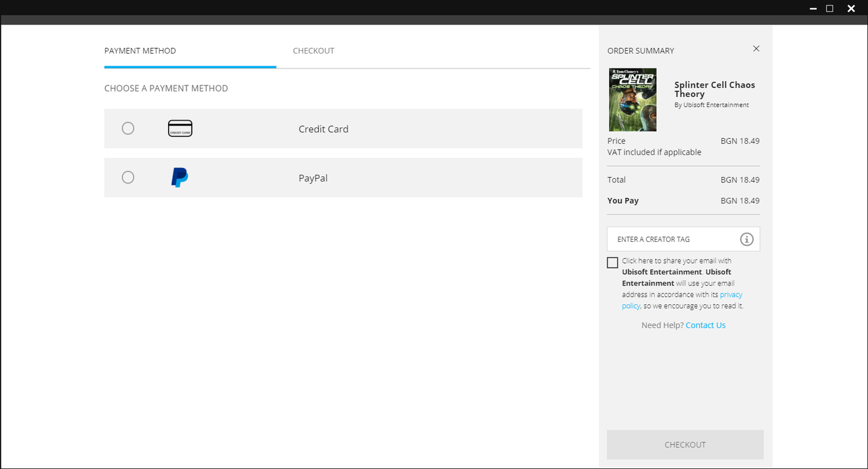The height and width of the screenshot is (469, 868).
Task: Click the 'By Ubisoft Entertainment' text
Action: (711, 105)
